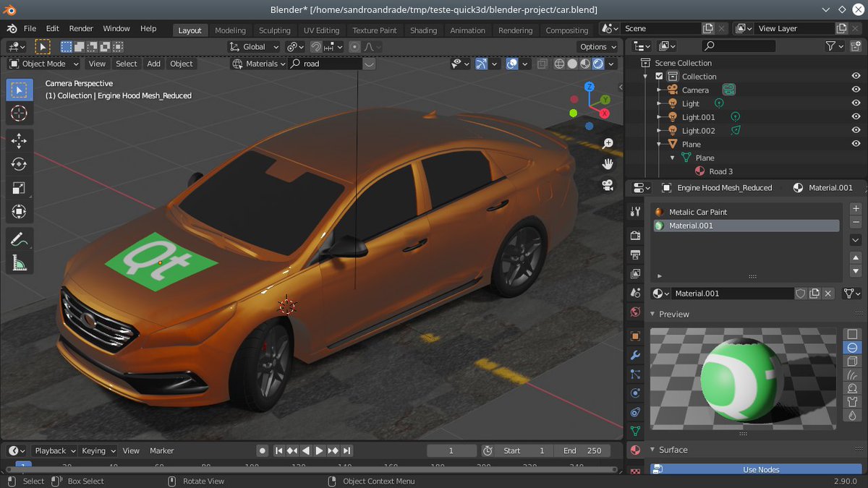Image resolution: width=868 pixels, height=488 pixels.
Task: Hide the Camera object in outliner
Action: (x=856, y=90)
